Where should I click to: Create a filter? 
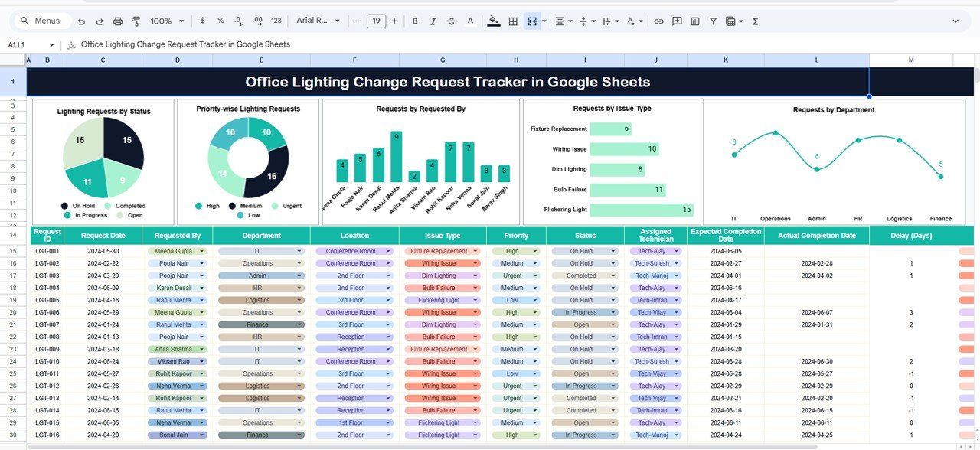714,21
